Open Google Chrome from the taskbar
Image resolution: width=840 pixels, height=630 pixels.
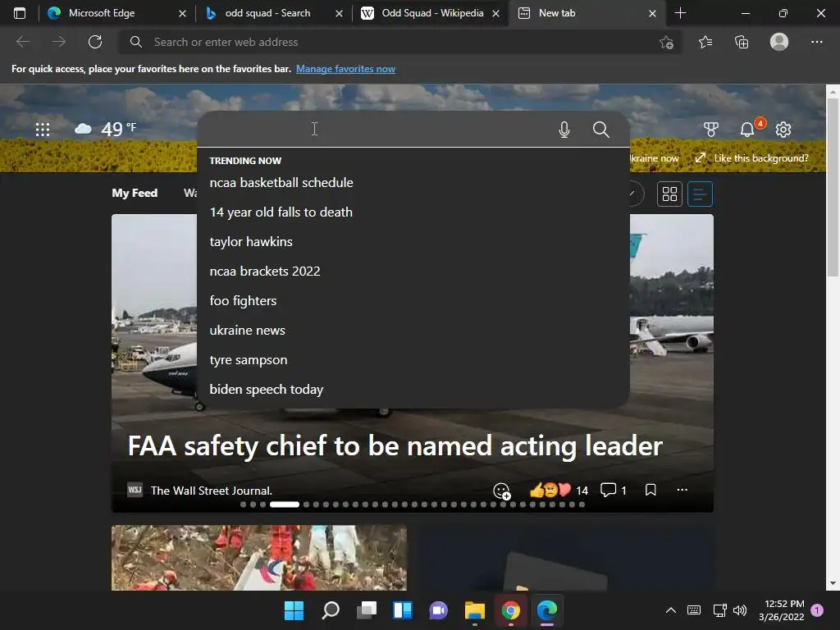coord(510,610)
